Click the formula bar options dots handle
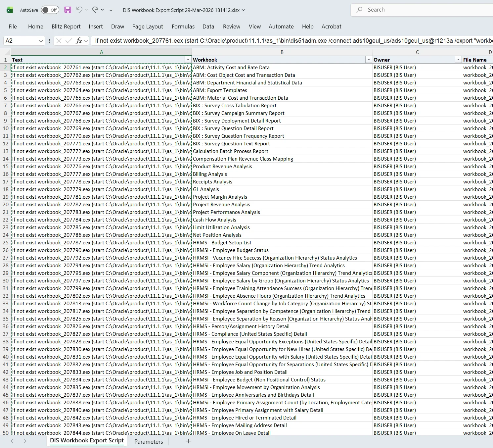493x448 pixels. (x=49, y=41)
